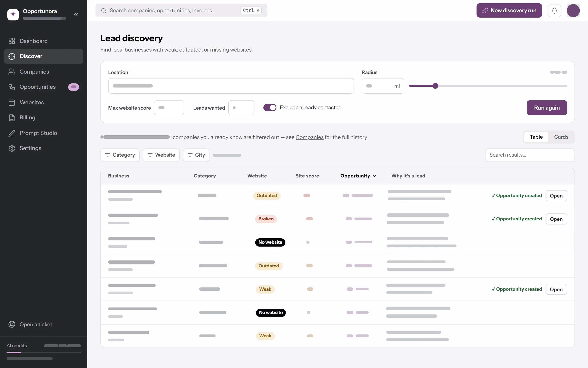Click the Run again button
This screenshot has width=588, height=368.
point(547,108)
